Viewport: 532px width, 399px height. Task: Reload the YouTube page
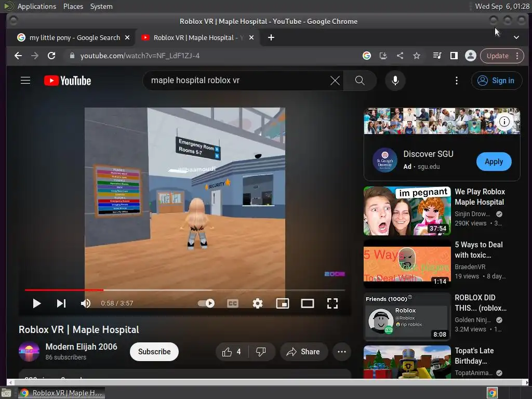click(x=51, y=56)
